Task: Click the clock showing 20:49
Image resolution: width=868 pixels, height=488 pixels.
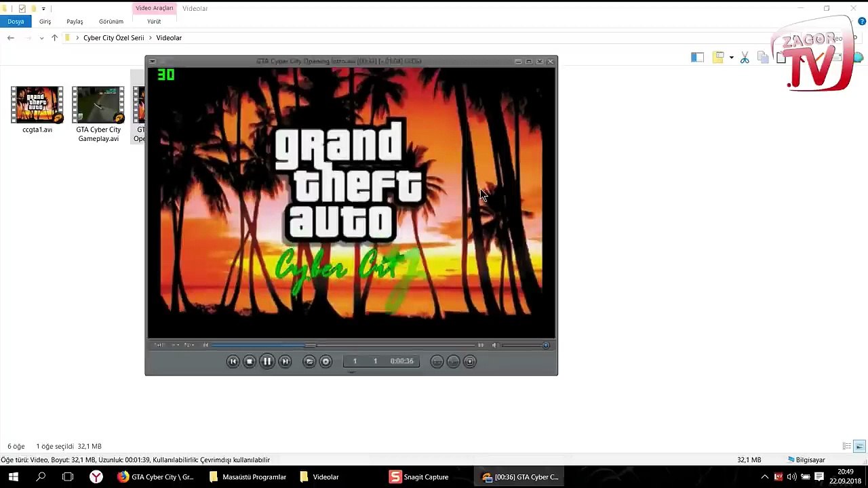Action: 845,476
